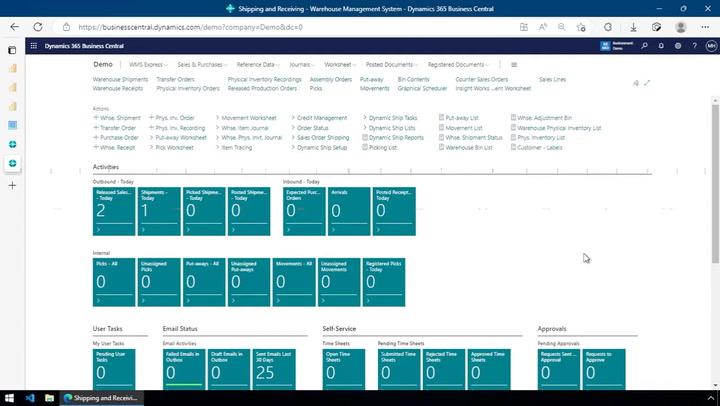Click the page vertical scrollbar
This screenshot has height=406, width=720.
715,184
